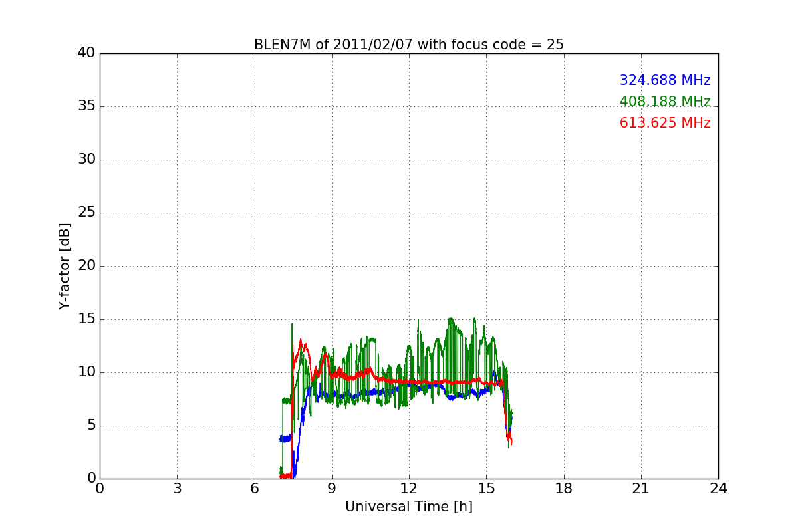This screenshot has height=532, width=798.
Task: Click x-axis tick label 21
Action: (x=641, y=489)
